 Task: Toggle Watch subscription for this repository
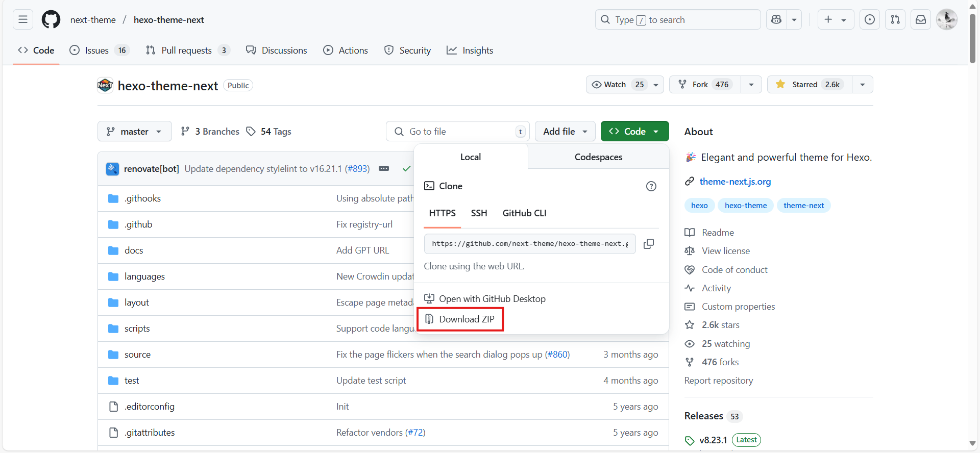(x=616, y=85)
